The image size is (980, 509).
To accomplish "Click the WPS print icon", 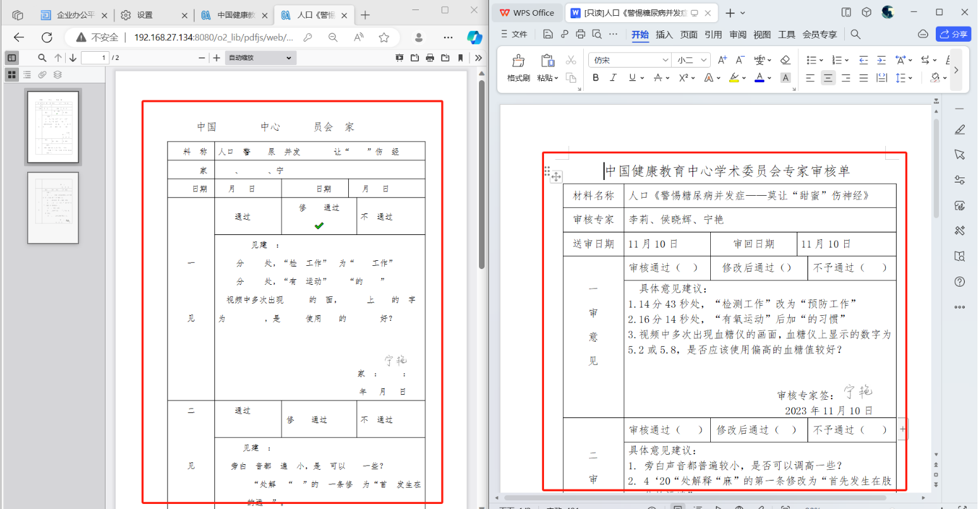I will 581,34.
